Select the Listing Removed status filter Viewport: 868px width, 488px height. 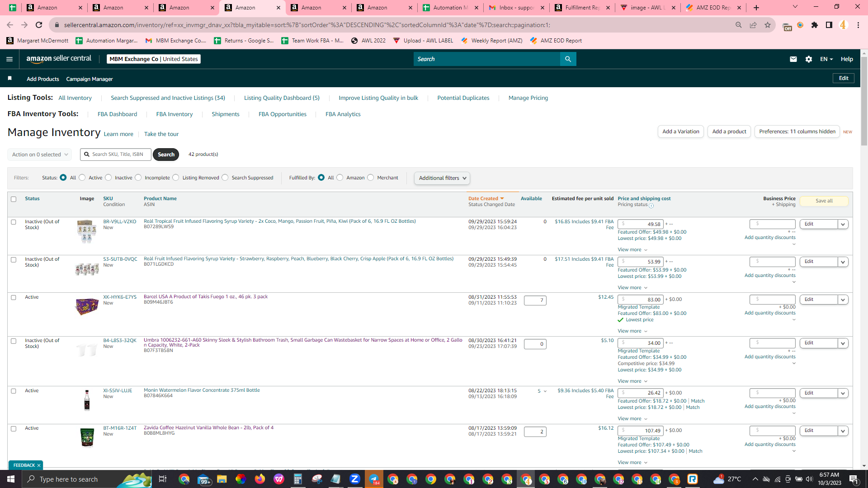[x=176, y=178]
